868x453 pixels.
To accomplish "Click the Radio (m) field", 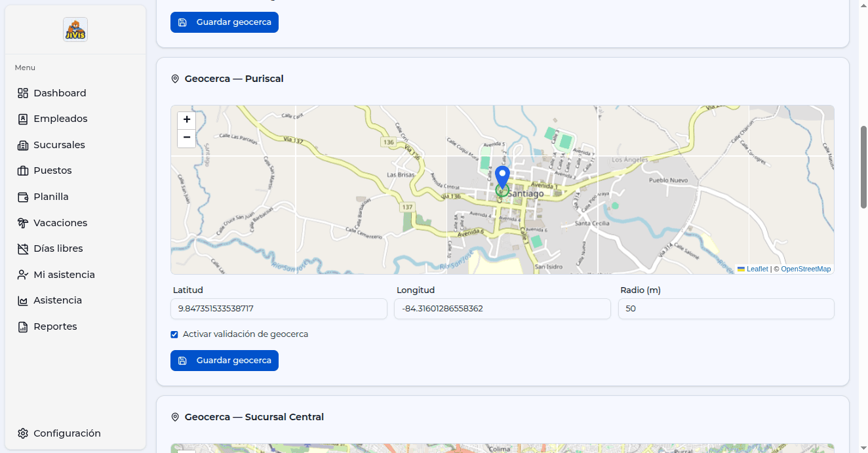I will (726, 309).
